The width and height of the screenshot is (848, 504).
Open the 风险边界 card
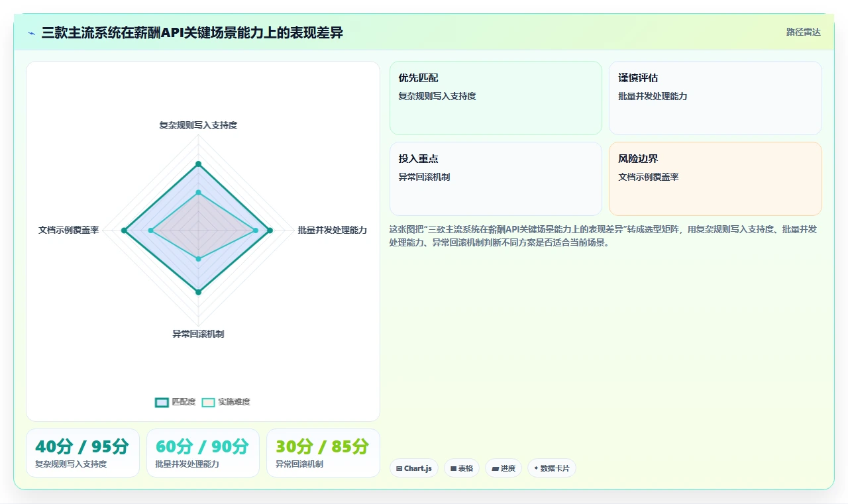pyautogui.click(x=715, y=179)
